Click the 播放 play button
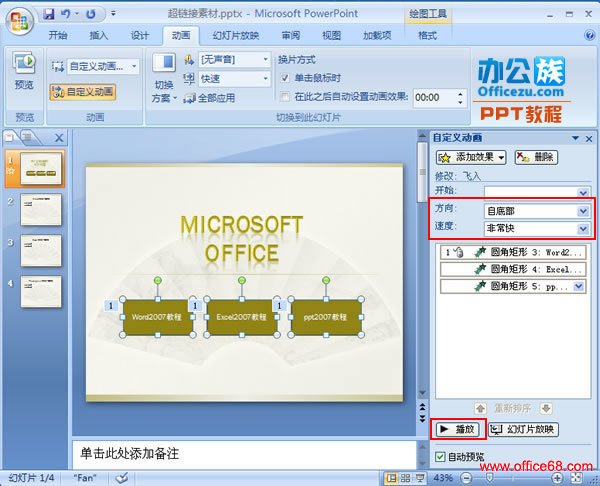The height and width of the screenshot is (486, 600). click(x=458, y=429)
